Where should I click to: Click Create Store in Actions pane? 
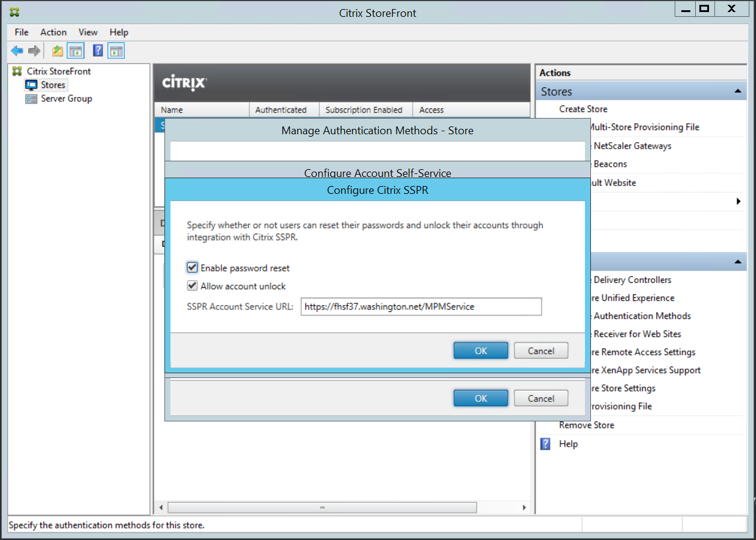coord(583,109)
